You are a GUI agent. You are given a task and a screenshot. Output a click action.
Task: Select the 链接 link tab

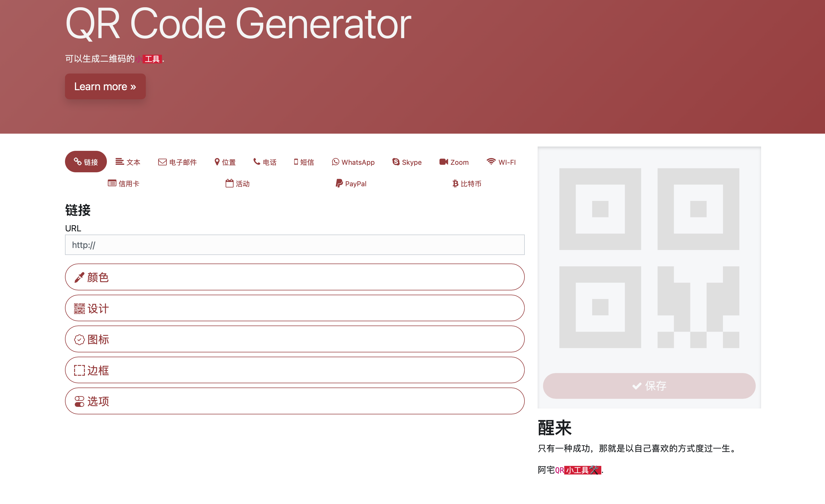point(86,162)
